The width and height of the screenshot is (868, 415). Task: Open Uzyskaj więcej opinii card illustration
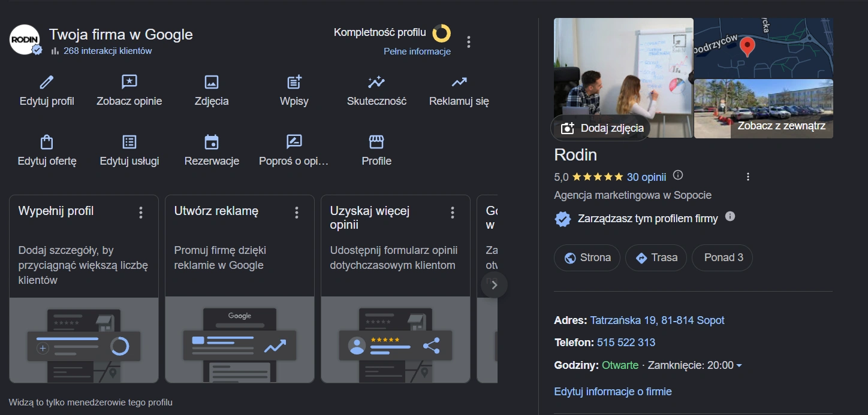tap(396, 340)
